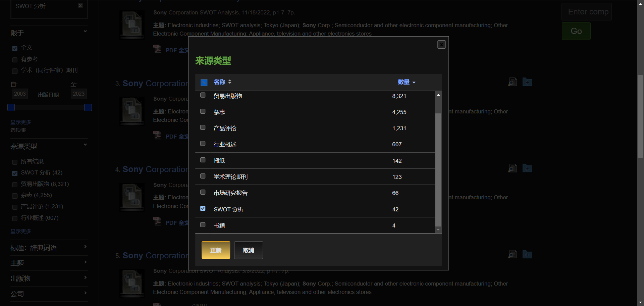Click document thumbnail of first result
Viewport: 644px width, 306px height.
[132, 25]
